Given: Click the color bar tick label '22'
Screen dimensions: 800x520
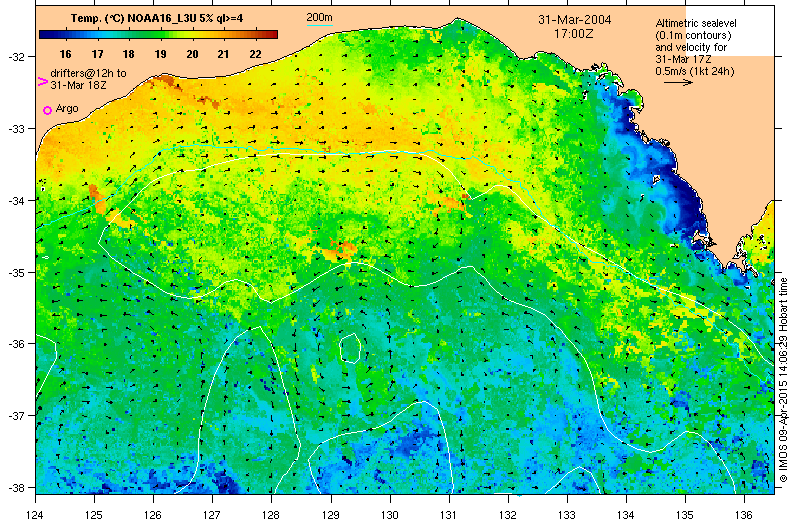Looking at the screenshot, I should click(256, 54).
